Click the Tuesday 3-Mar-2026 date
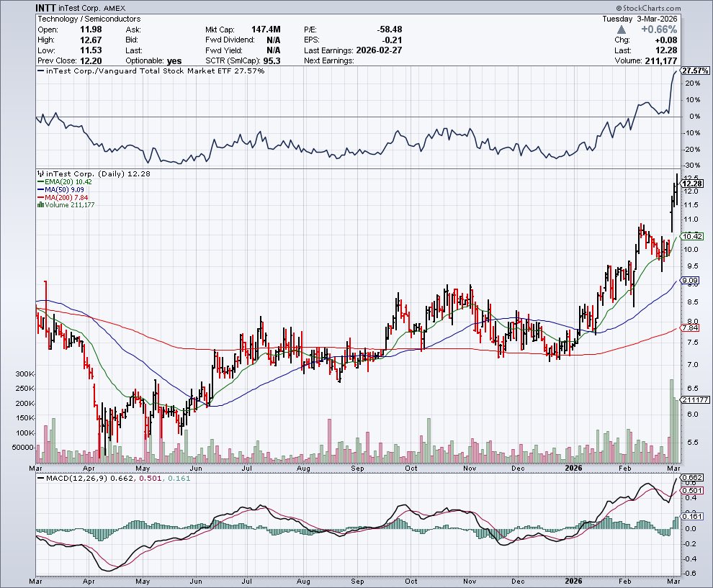 (640, 19)
